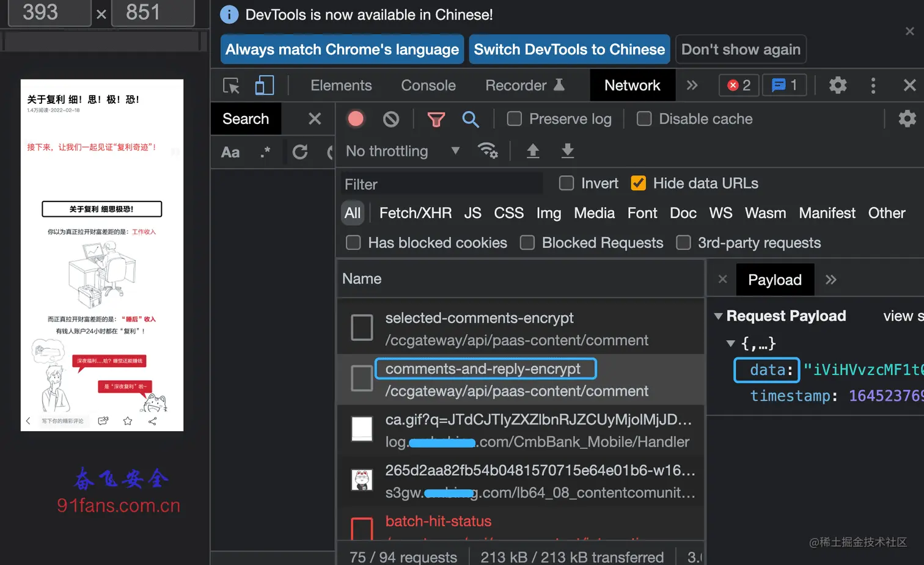The image size is (924, 565).
Task: Click Don't show again button
Action: (741, 49)
